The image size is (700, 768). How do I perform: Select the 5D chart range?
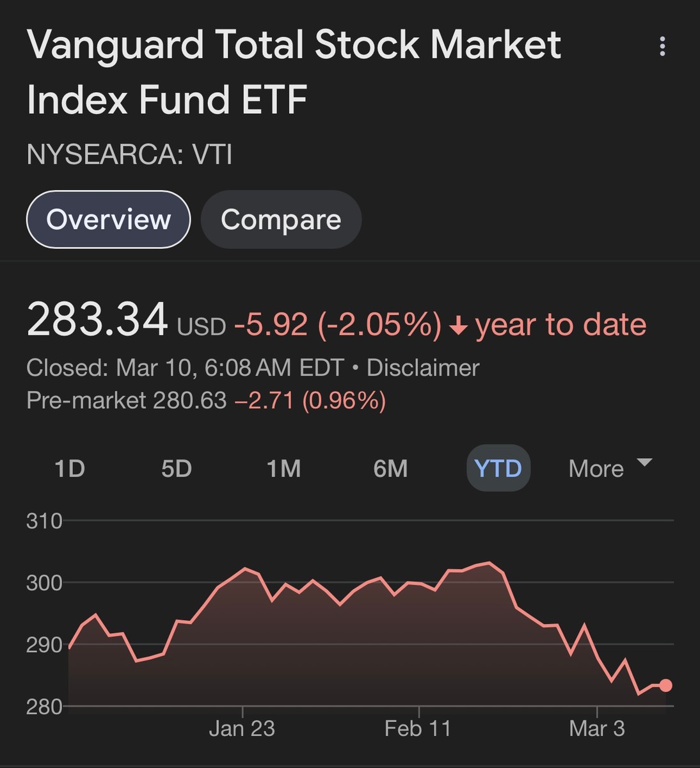177,468
